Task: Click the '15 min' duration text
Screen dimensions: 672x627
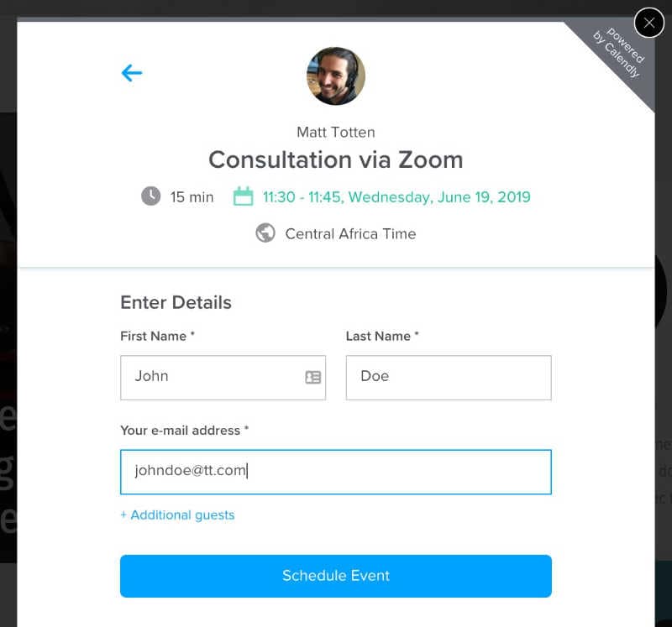Action: pos(192,197)
